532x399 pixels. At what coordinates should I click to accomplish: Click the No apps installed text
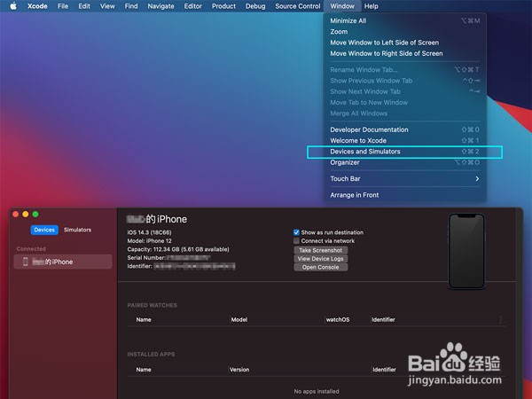coord(317,391)
